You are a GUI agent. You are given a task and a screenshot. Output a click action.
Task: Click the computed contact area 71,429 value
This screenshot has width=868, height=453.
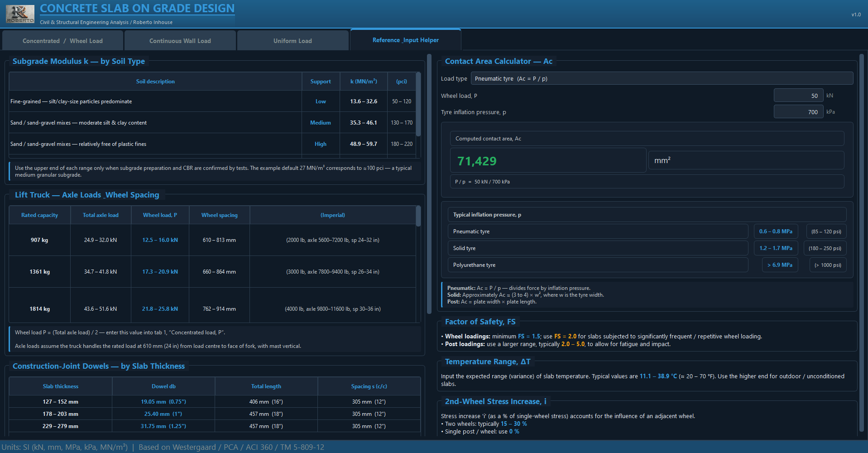tap(548, 160)
